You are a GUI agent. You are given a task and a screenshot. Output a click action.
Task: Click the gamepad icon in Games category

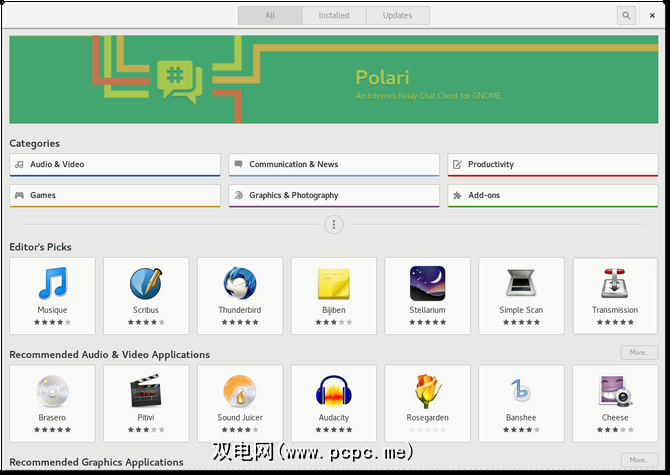(x=19, y=195)
